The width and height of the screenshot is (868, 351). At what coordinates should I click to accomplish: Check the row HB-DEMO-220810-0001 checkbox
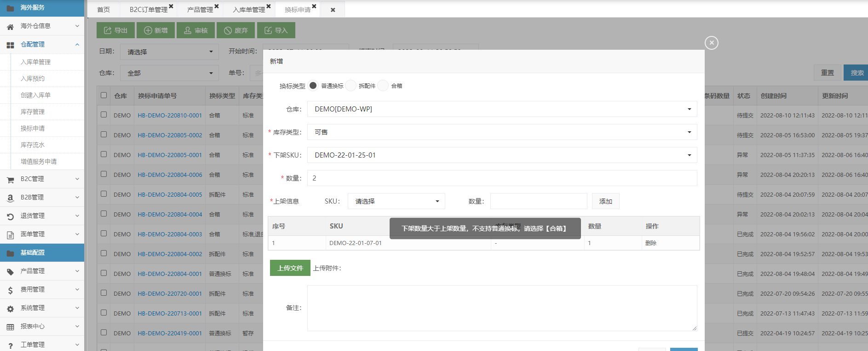coord(103,115)
